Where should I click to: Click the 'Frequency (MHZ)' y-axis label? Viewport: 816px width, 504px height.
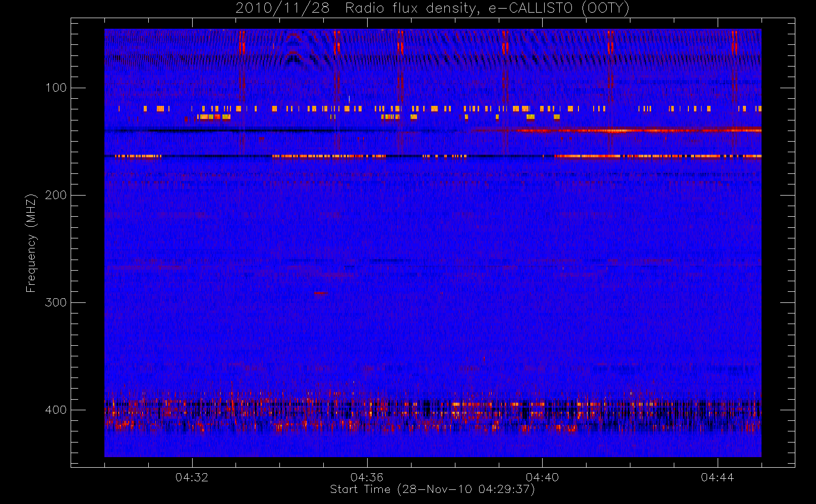pyautogui.click(x=32, y=243)
